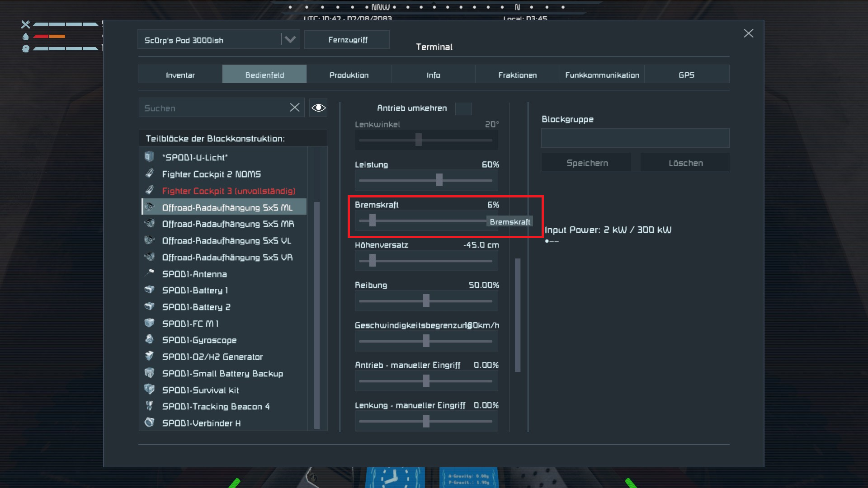This screenshot has height=488, width=868.
Task: Click the SPOD1-Tracking Beacon 4 icon
Action: [149, 406]
